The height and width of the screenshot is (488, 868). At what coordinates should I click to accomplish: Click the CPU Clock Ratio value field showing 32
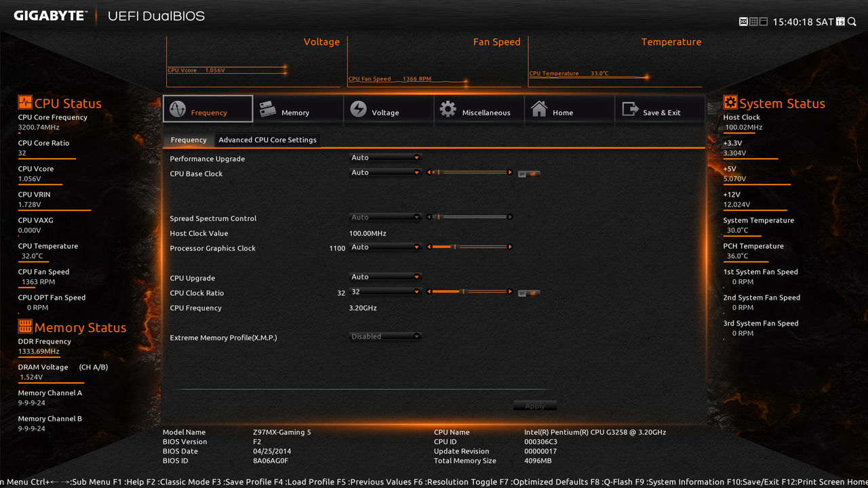coord(385,291)
